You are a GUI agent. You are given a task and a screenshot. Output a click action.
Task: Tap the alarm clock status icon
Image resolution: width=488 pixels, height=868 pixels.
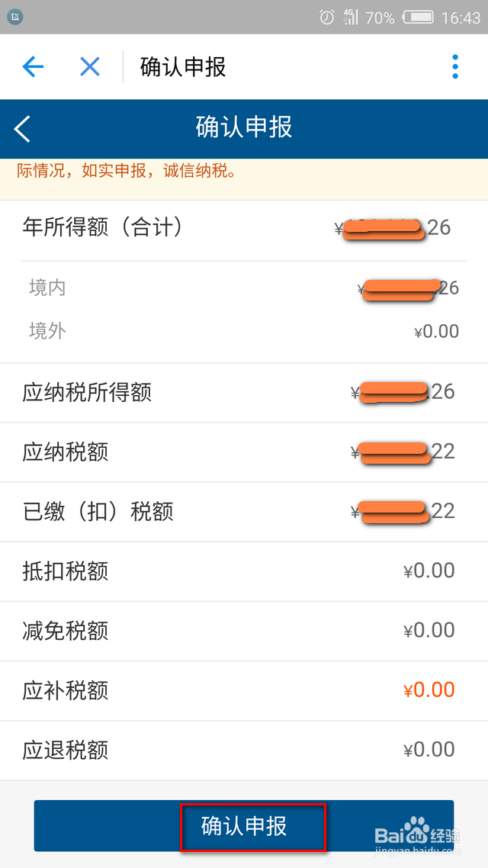[x=327, y=17]
